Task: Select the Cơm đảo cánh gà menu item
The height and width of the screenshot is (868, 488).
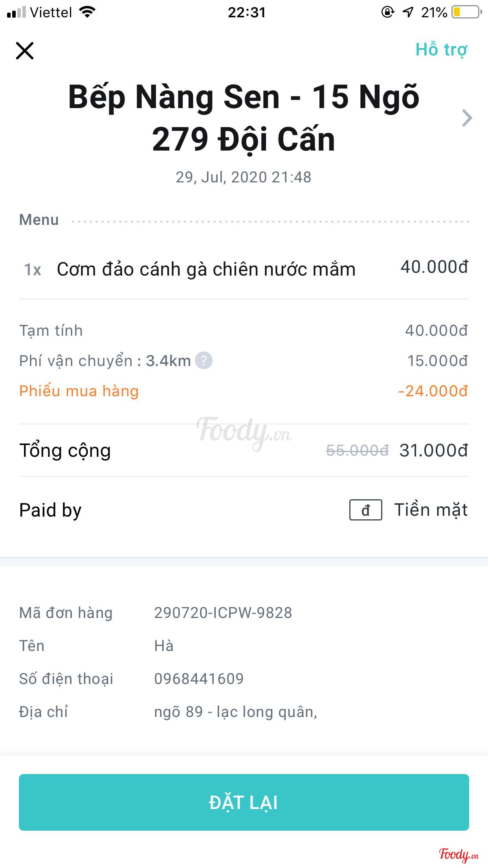Action: pyautogui.click(x=206, y=270)
